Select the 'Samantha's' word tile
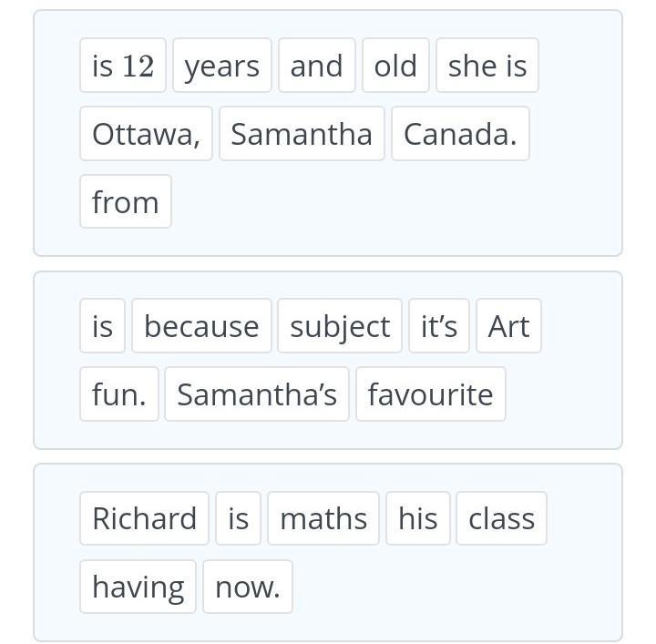This screenshot has height=644, width=656. click(257, 394)
